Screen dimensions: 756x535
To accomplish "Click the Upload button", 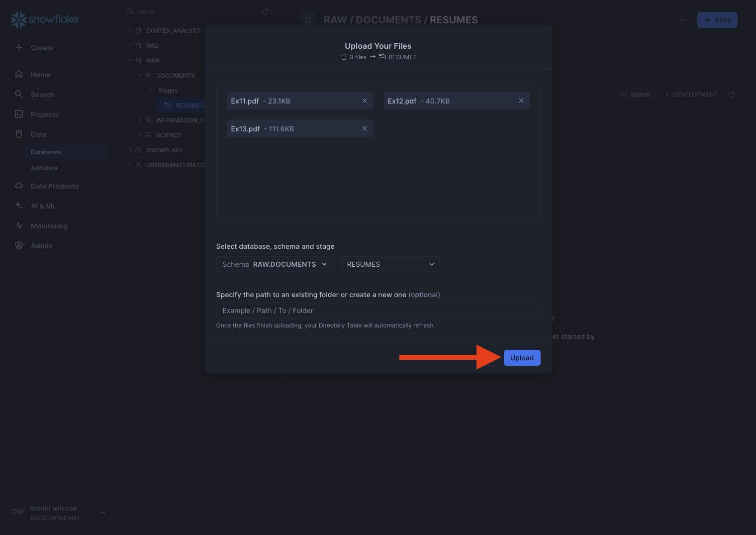I will pos(522,358).
